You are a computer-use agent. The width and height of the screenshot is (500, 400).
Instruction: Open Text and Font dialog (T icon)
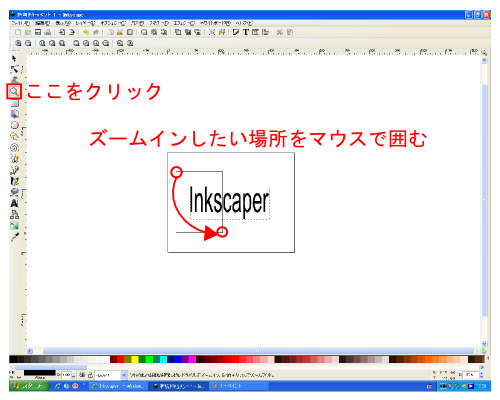(x=246, y=32)
